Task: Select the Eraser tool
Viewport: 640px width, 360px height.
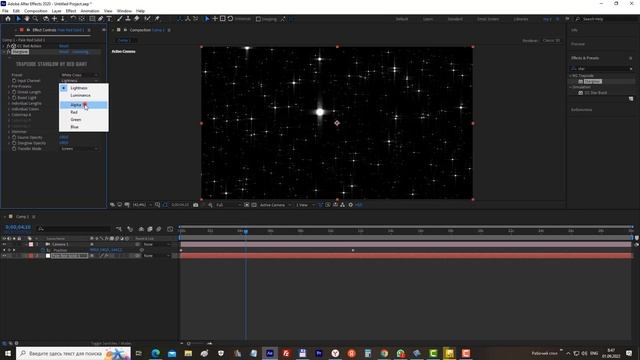Action: (136, 19)
